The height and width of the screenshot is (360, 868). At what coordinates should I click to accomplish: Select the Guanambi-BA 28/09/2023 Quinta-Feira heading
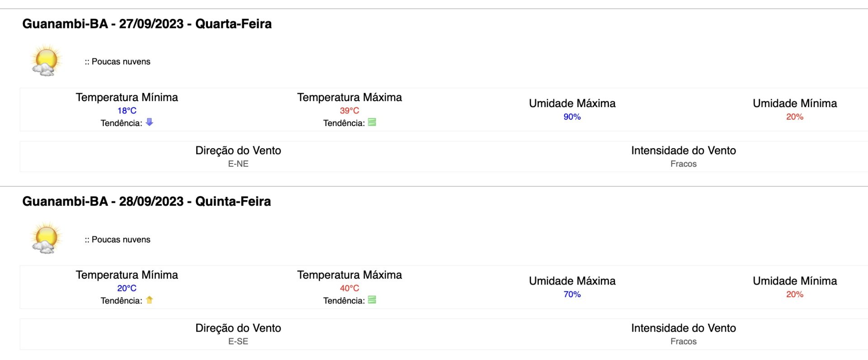pos(146,201)
